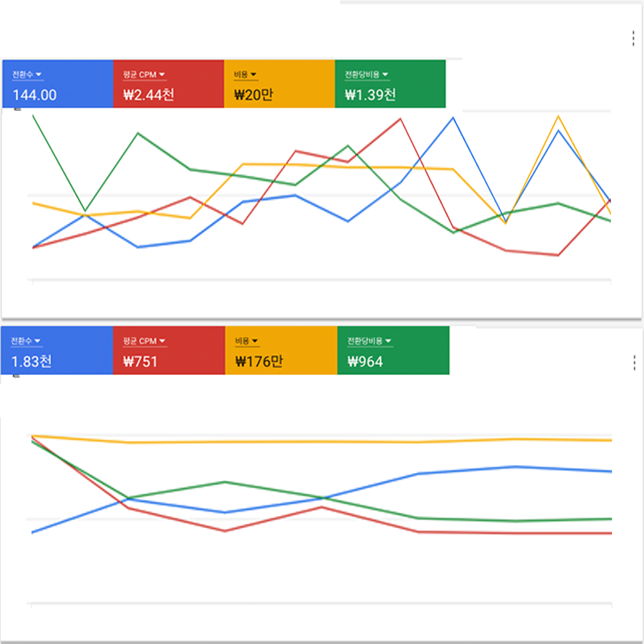Click the blue line's highest peak in the top chart
The width and height of the screenshot is (644, 644).
452,117
